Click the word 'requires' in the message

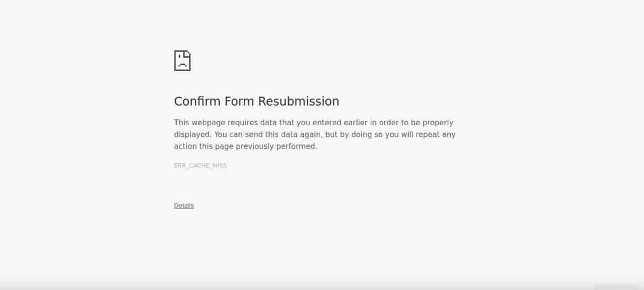pyautogui.click(x=243, y=123)
